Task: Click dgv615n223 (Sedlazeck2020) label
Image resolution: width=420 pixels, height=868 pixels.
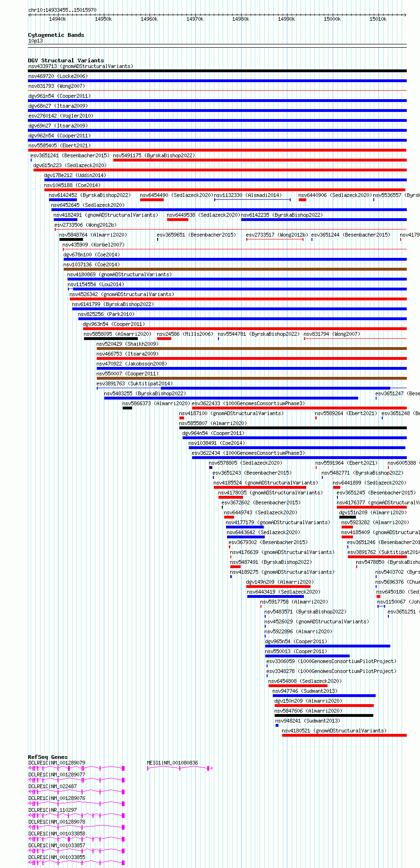Action: 70,165
